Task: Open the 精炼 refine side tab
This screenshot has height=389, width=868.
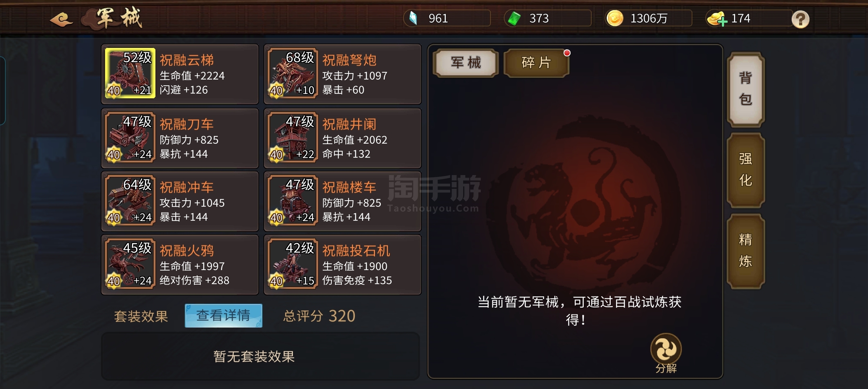Action: [746, 251]
